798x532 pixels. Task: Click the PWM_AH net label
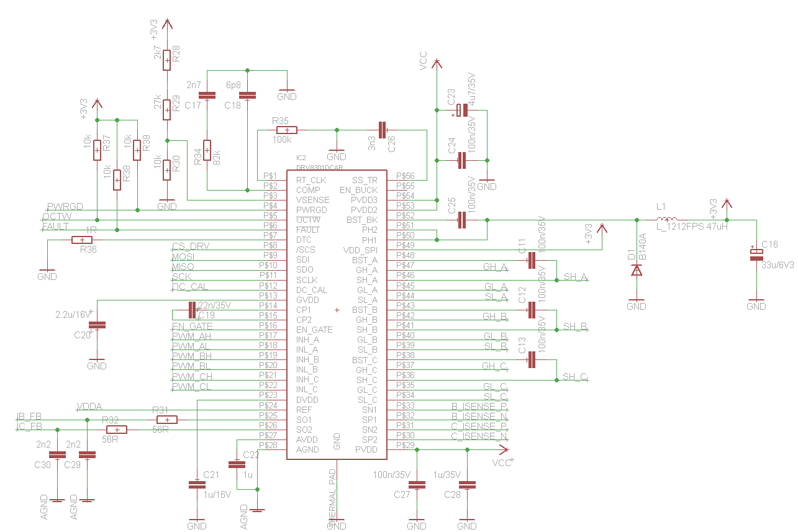[191, 336]
